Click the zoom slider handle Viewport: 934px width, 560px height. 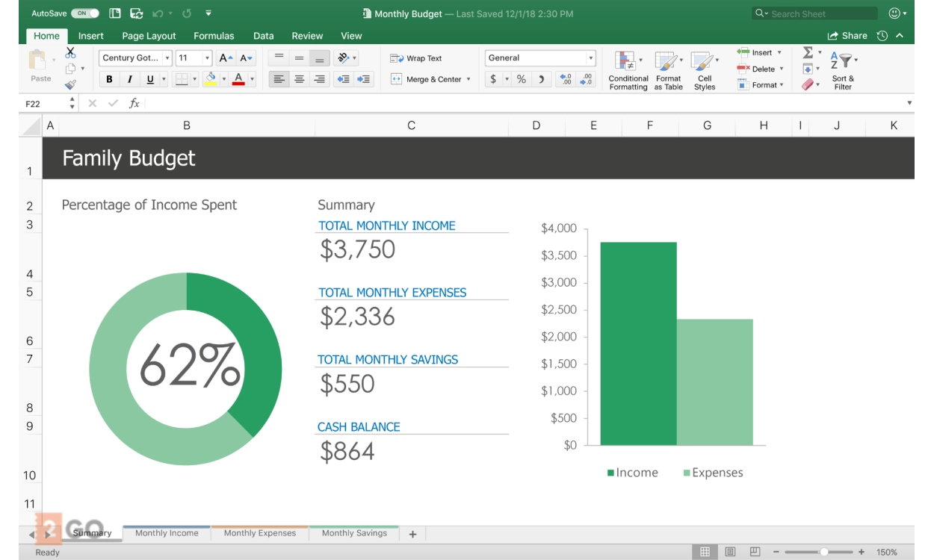coord(823,552)
